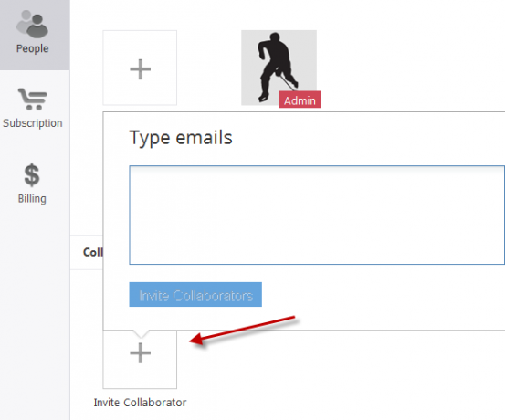
Task: Click the red Admin badge
Action: pos(300,100)
